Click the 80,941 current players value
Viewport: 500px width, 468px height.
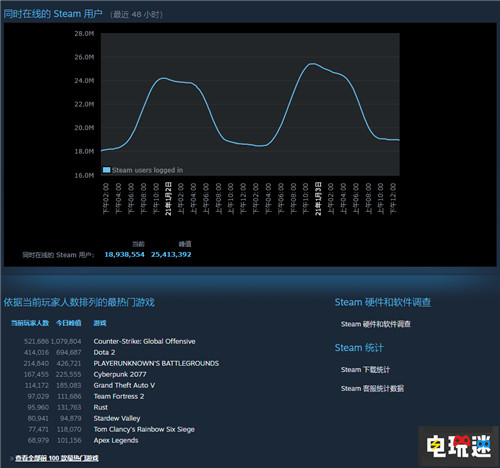(38, 418)
